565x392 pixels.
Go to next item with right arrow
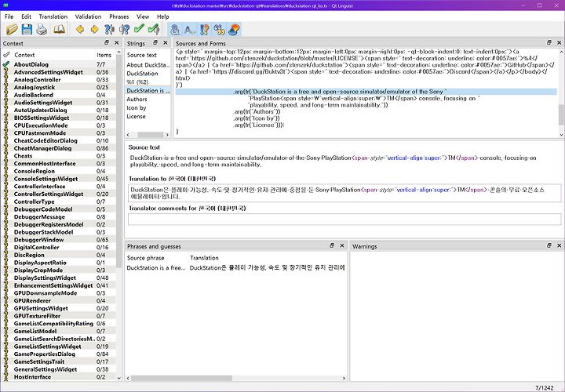(x=94, y=29)
